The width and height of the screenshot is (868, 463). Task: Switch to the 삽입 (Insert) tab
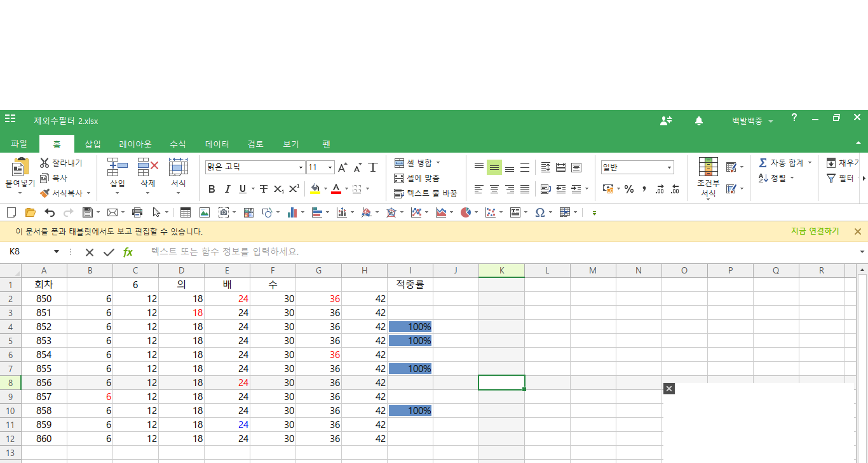[x=93, y=144]
